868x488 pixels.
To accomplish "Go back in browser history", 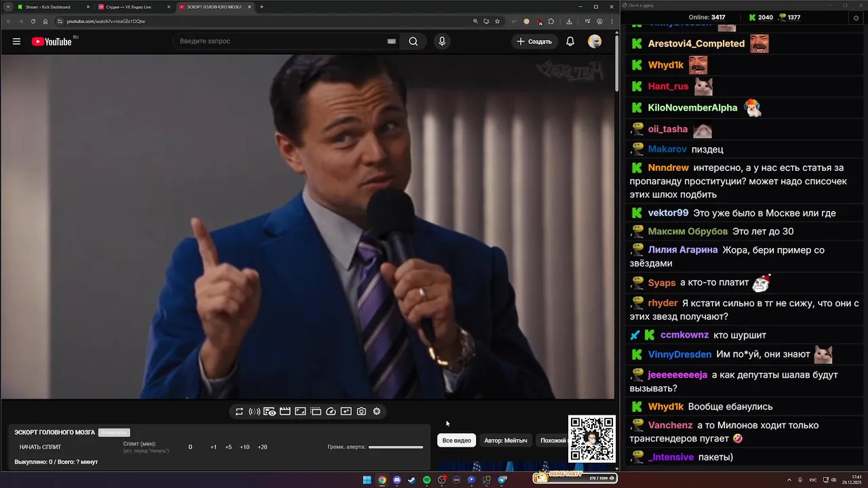I will pos(9,21).
